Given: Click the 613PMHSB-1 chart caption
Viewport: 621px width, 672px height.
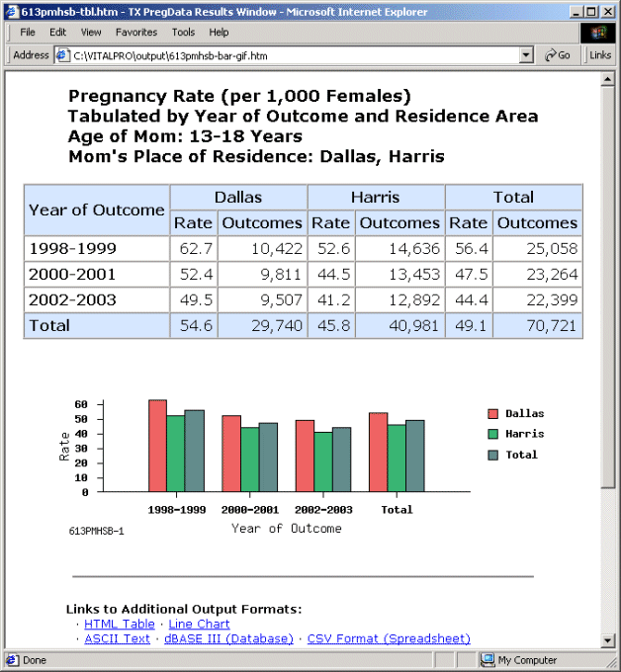Looking at the screenshot, I should 97,531.
